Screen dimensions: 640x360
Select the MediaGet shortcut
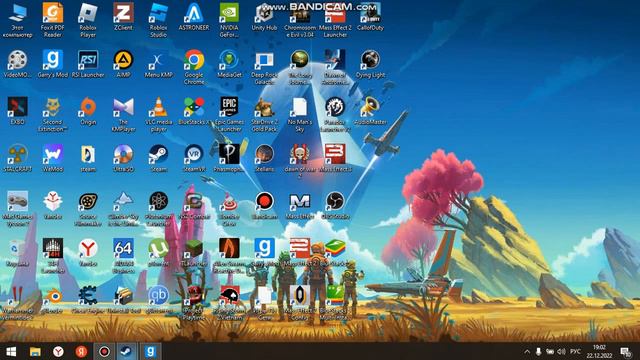coord(229,64)
